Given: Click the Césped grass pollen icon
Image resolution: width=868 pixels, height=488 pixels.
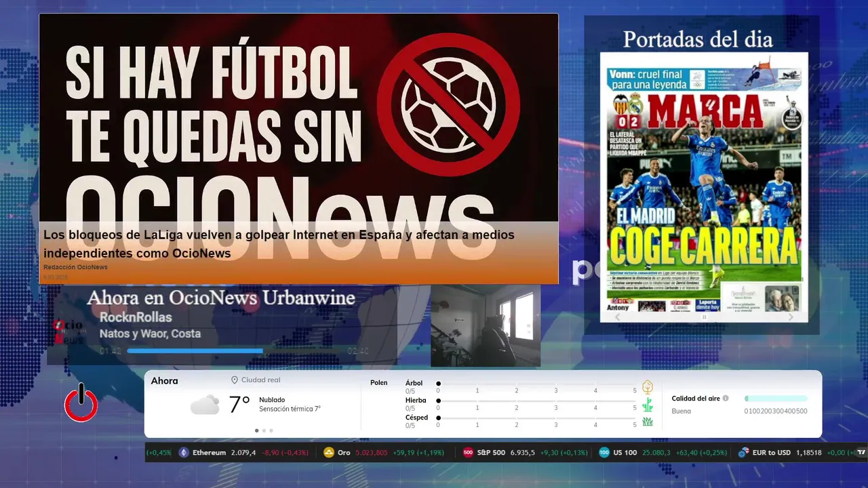Looking at the screenshot, I should [x=648, y=421].
